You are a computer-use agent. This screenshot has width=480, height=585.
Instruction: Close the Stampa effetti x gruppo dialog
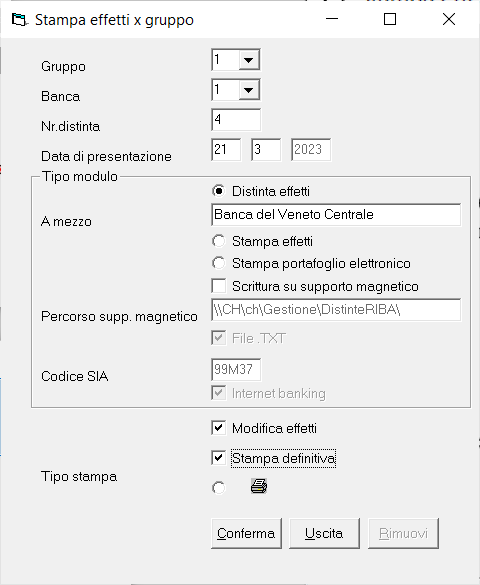(449, 19)
